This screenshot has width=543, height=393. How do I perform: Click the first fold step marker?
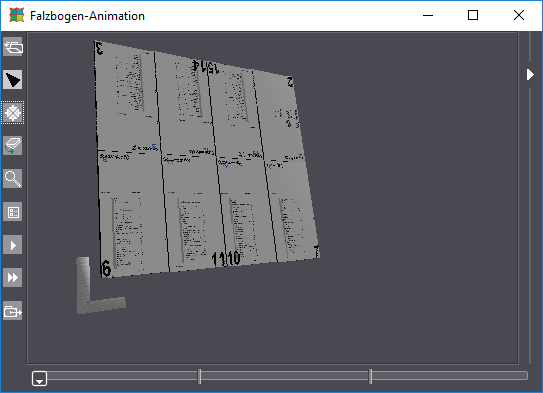[x=199, y=376]
